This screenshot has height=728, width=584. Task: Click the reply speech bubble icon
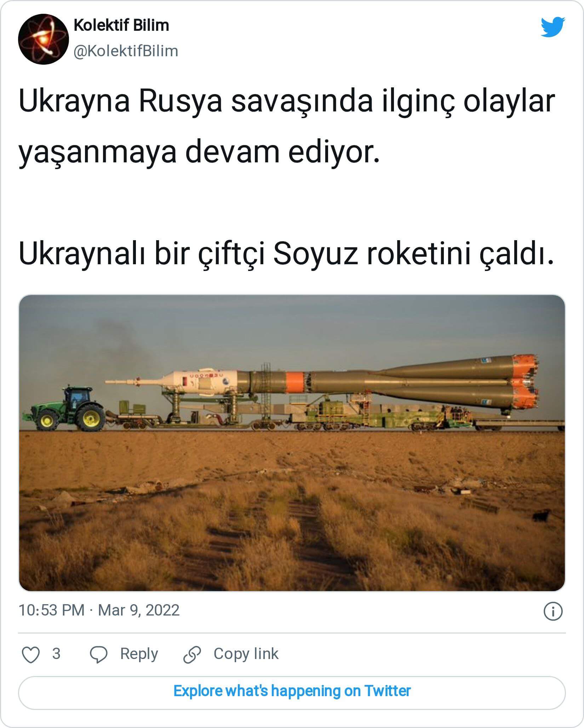click(99, 654)
